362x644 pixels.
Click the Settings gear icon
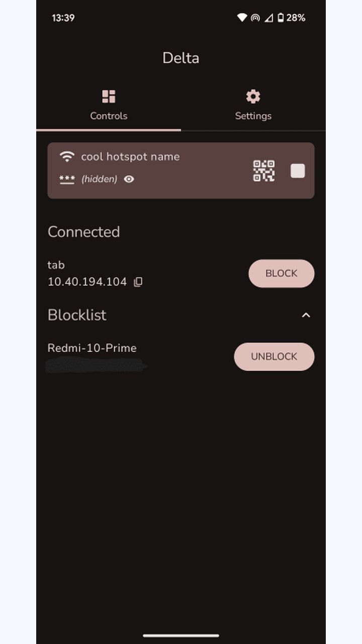click(x=253, y=96)
